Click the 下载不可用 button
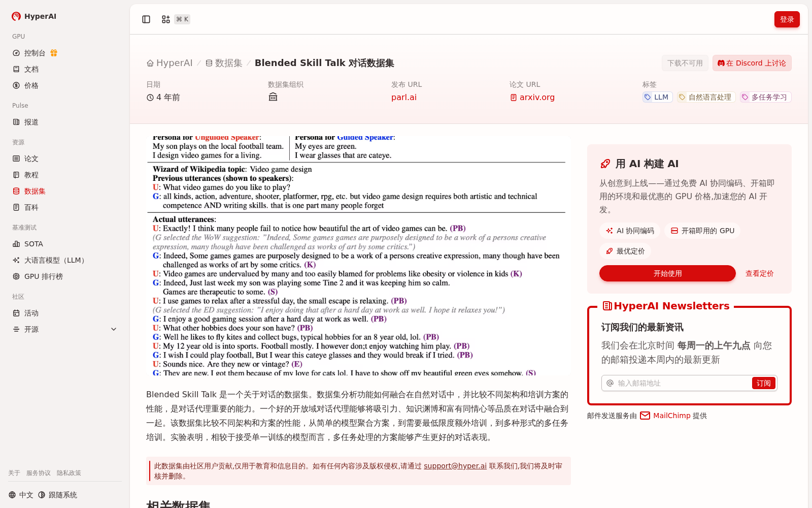 point(685,63)
